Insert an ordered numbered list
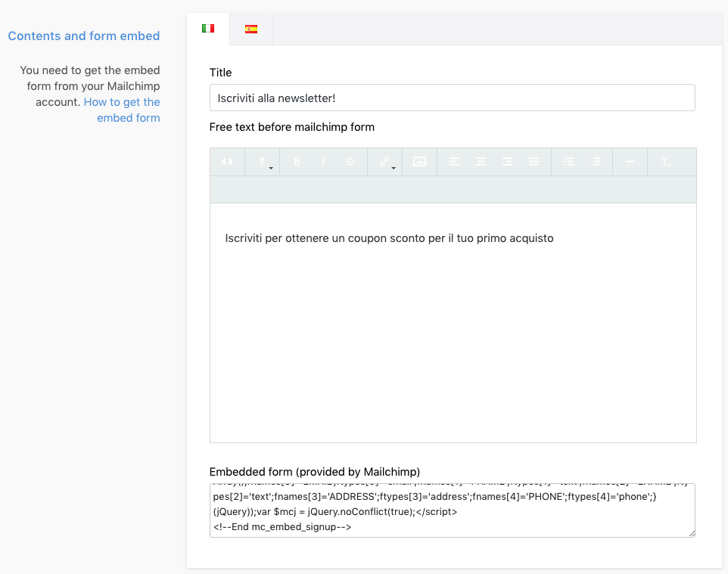Viewport: 728px width, 574px height. click(x=596, y=162)
